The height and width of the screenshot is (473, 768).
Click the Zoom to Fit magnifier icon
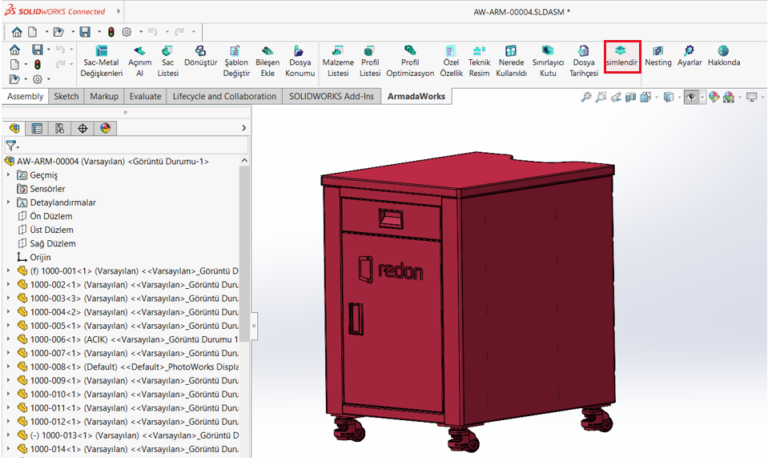586,97
